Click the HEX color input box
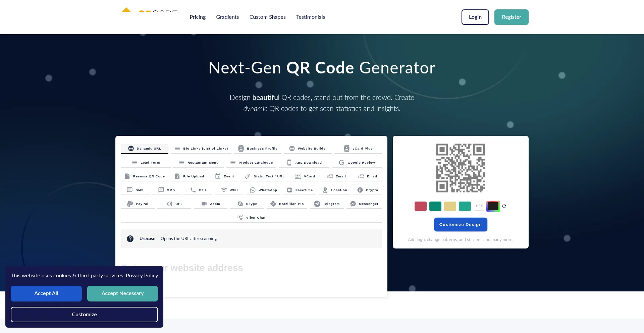 pyautogui.click(x=479, y=206)
